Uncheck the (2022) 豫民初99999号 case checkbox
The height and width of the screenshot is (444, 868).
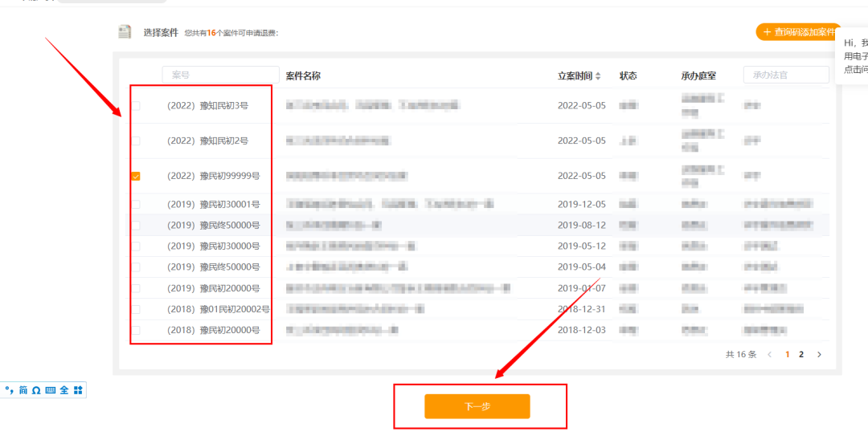coord(136,176)
